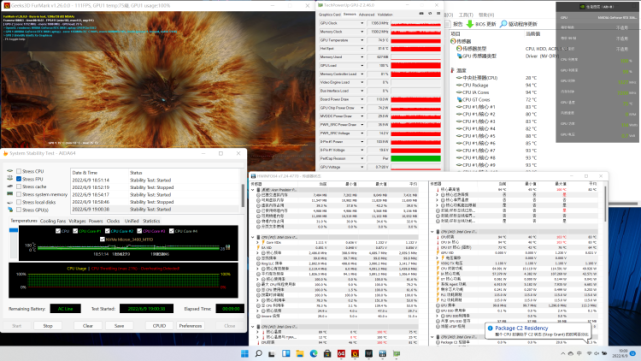641x361 pixels.
Task: Enable Stress system memory checkbox
Action: coord(19,194)
